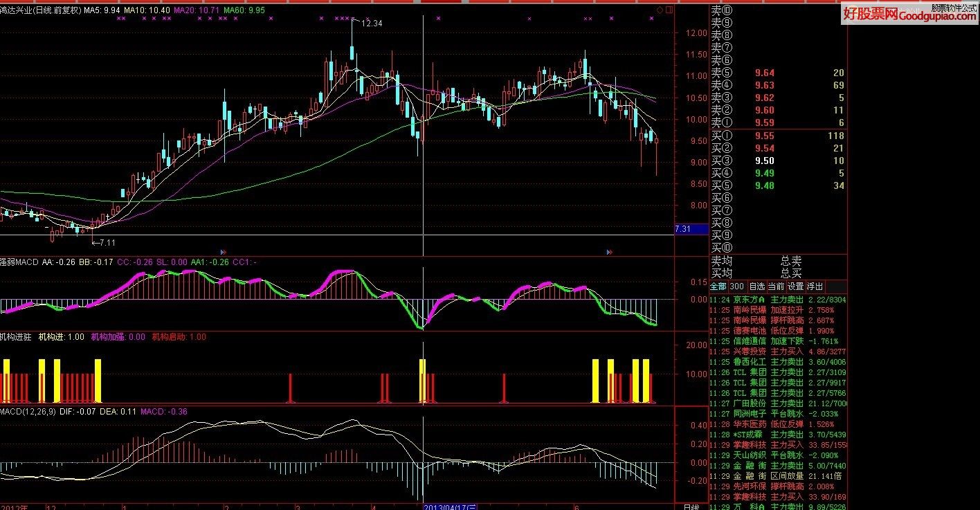Open the *ST成霖 主力卖出 alert row
The width and height of the screenshot is (980, 510).
(779, 435)
